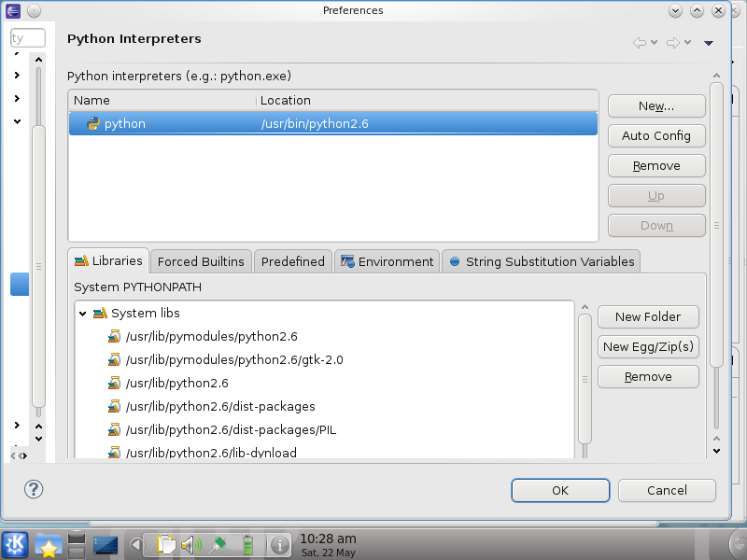
Task: Collapse the System libs tree node
Action: tap(83, 314)
